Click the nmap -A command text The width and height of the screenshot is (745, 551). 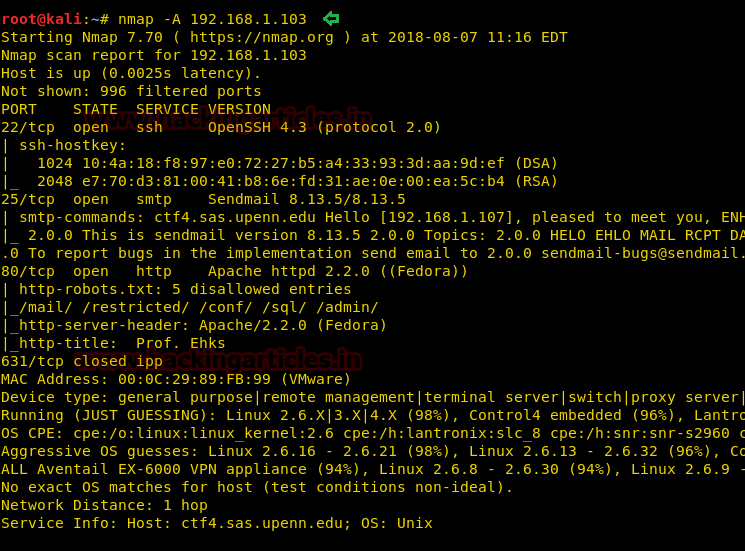point(212,19)
